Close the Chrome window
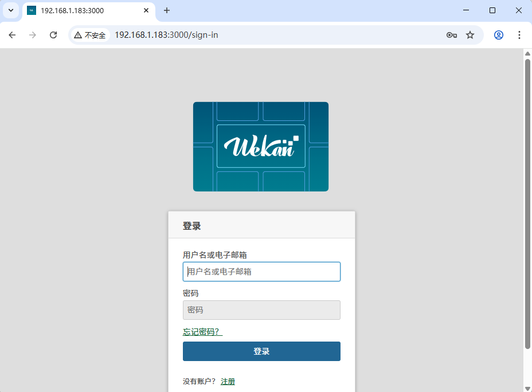Image resolution: width=532 pixels, height=392 pixels. tap(518, 10)
